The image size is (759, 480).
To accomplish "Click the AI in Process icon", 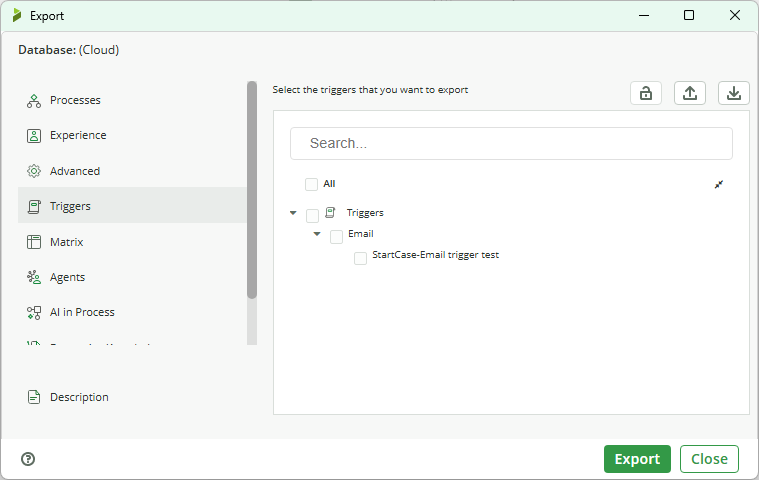I will click(x=34, y=313).
